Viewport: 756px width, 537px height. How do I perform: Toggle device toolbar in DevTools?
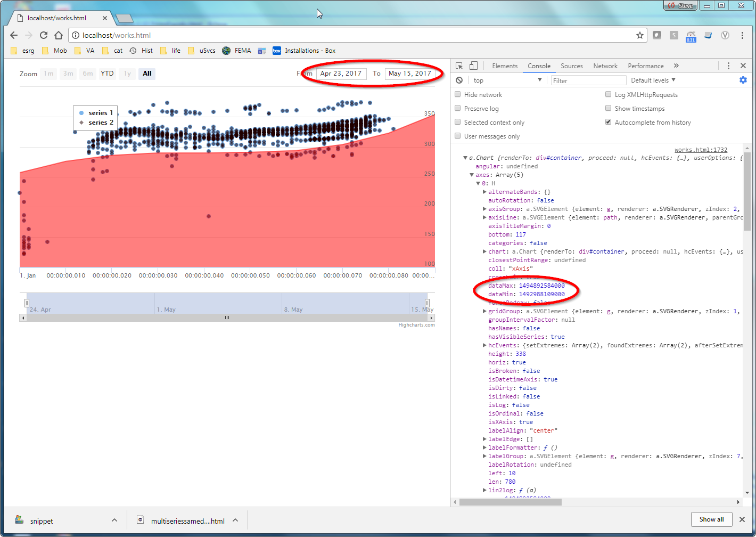tap(473, 66)
